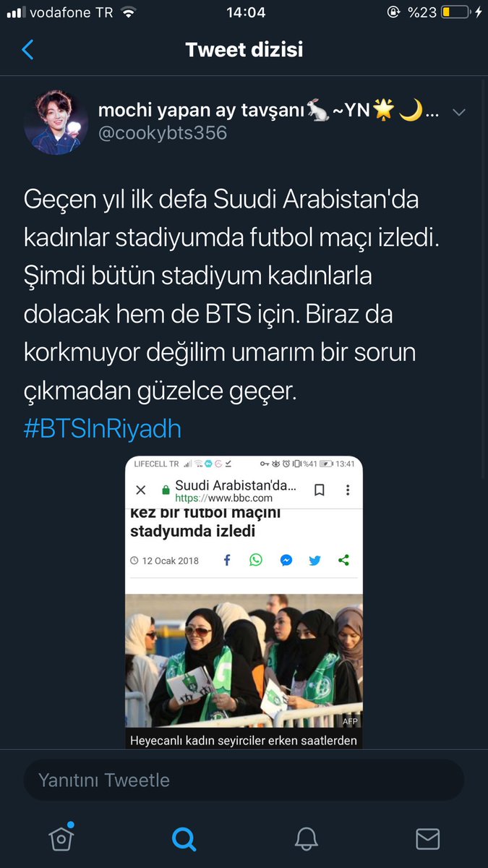
Task: Tap the green share icon in image
Action: [x=344, y=560]
